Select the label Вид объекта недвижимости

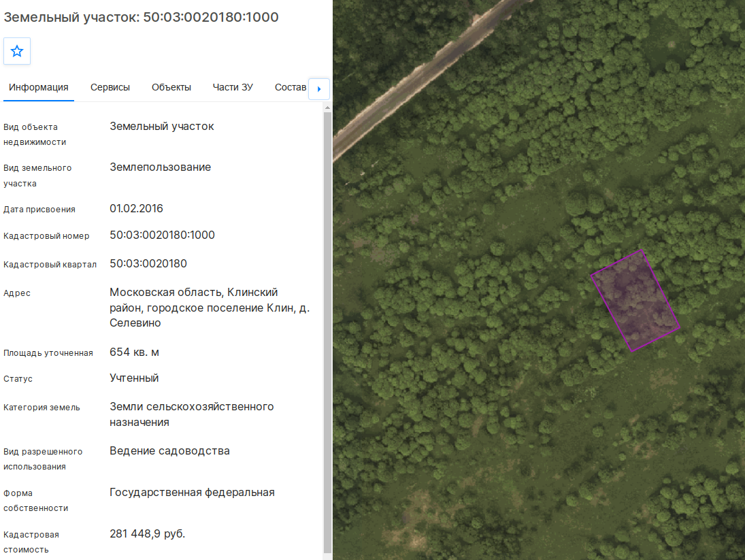(35, 135)
